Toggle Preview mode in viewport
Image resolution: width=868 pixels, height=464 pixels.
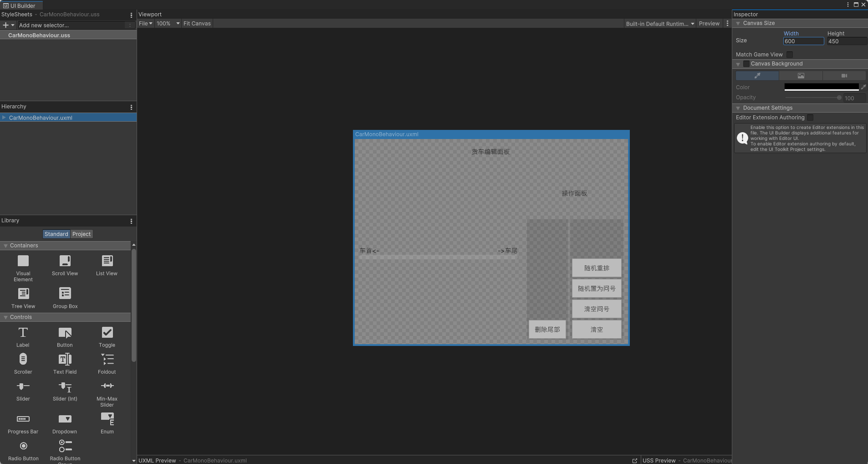pyautogui.click(x=709, y=24)
